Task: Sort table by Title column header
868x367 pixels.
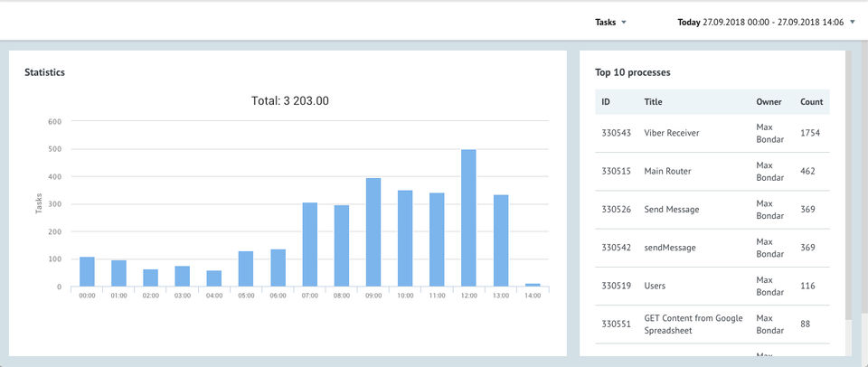Action: pos(653,102)
